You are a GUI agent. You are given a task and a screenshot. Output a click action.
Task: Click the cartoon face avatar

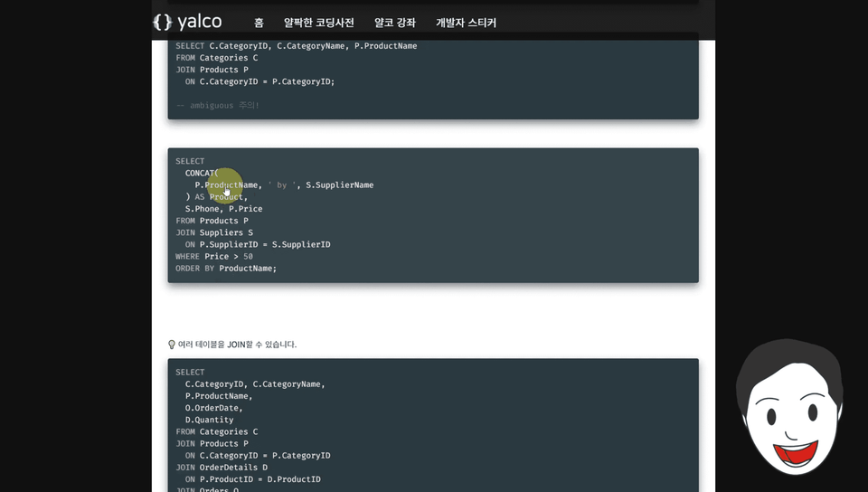click(790, 407)
